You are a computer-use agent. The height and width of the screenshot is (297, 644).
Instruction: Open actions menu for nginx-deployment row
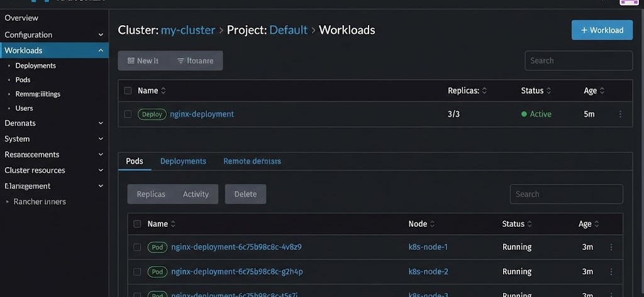(620, 114)
